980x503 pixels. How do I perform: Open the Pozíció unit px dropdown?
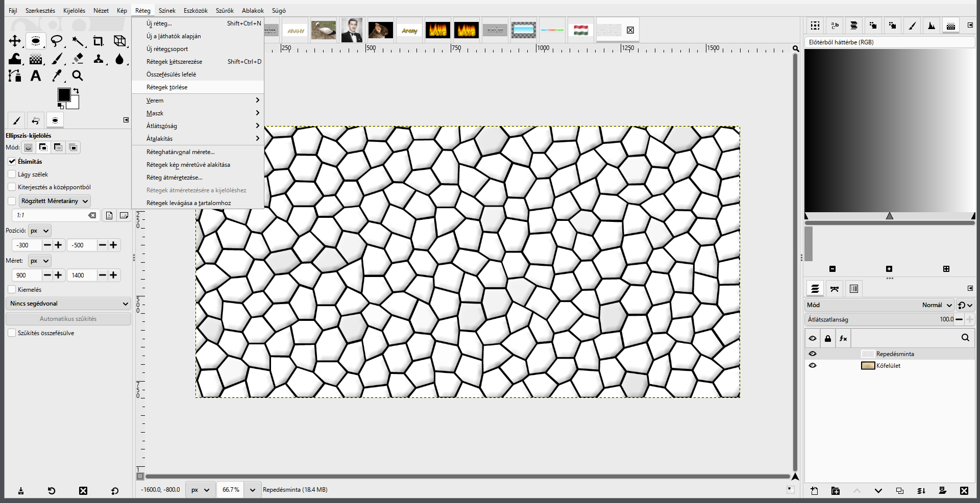39,231
